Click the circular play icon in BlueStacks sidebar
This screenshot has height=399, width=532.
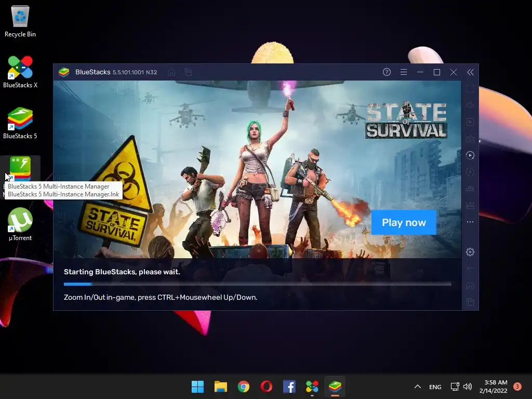point(470,155)
